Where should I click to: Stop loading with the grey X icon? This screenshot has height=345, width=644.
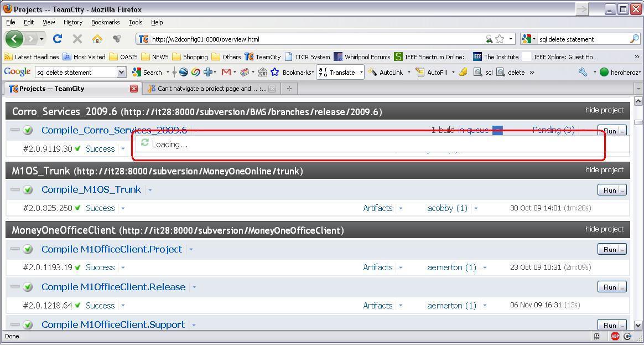[77, 39]
